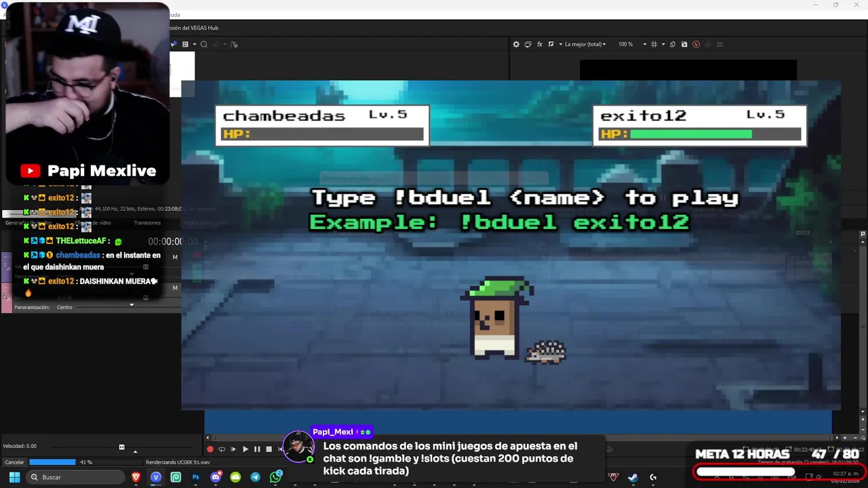This screenshot has width=868, height=488.
Task: Click the 41 % render progress bar
Action: coord(52,462)
